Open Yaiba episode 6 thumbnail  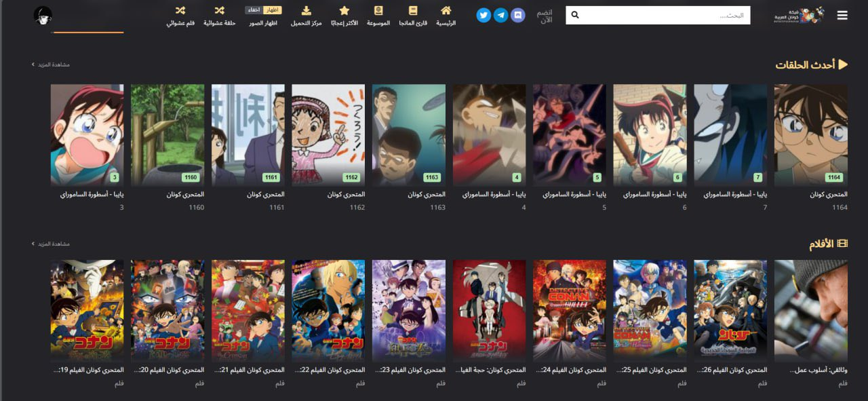(x=650, y=135)
